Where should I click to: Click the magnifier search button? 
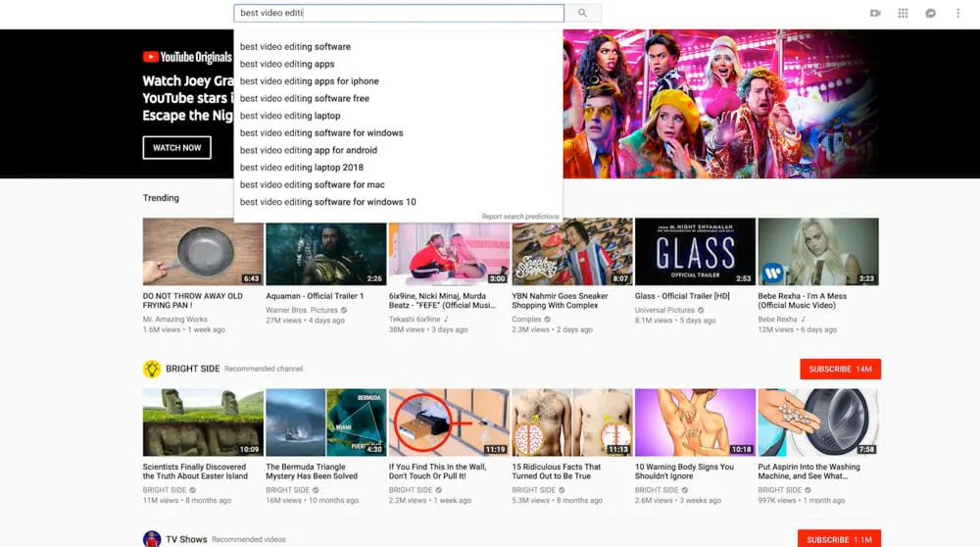tap(582, 14)
